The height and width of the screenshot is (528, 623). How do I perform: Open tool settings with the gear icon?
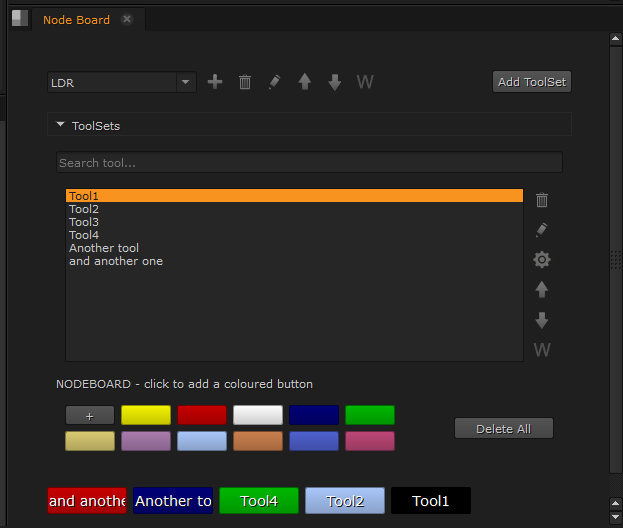[x=542, y=260]
